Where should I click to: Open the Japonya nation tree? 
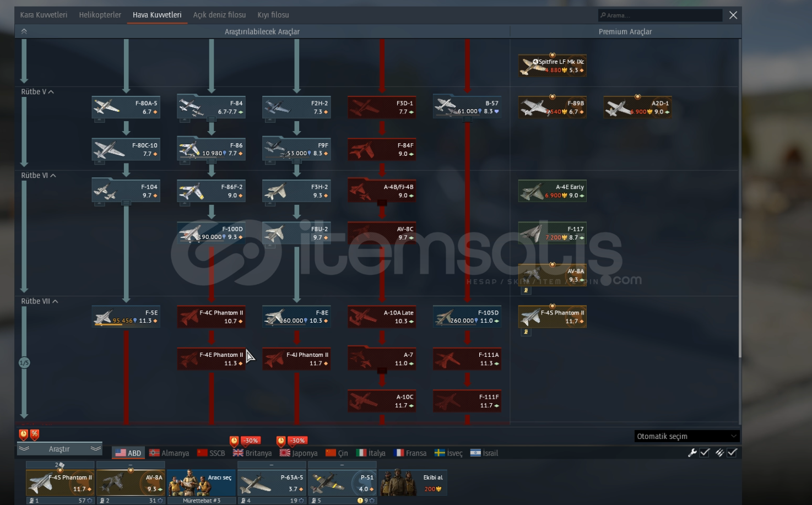[299, 453]
